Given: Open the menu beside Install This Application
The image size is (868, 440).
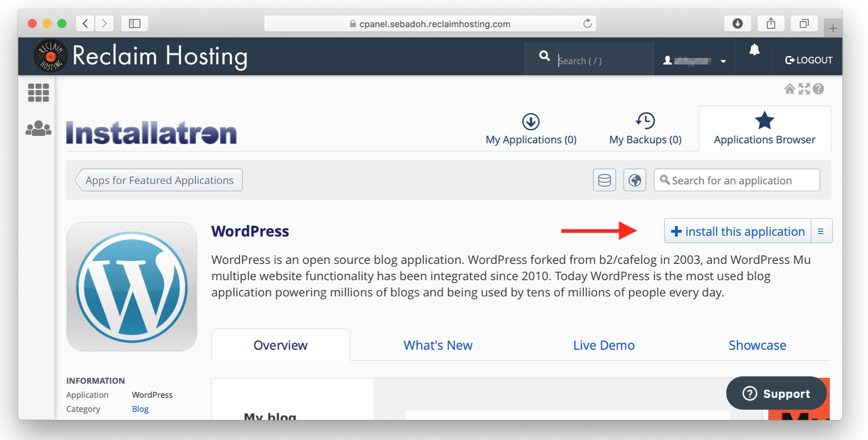Looking at the screenshot, I should [821, 231].
